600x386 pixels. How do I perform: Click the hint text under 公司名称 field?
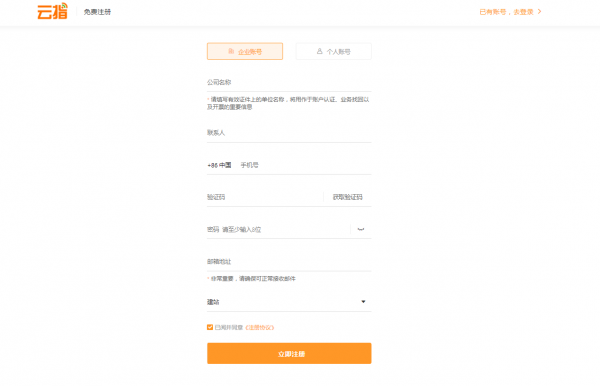tap(288, 103)
